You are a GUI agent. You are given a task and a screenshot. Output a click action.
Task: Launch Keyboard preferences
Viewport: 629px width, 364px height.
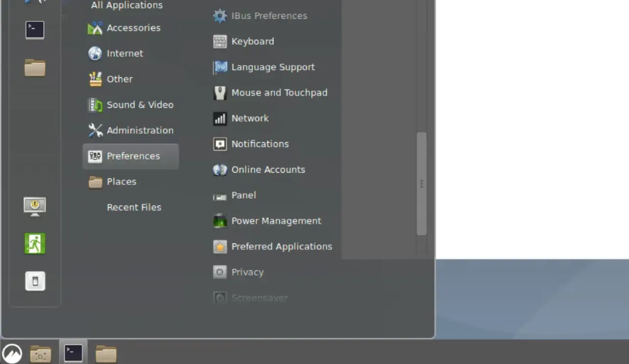click(253, 41)
